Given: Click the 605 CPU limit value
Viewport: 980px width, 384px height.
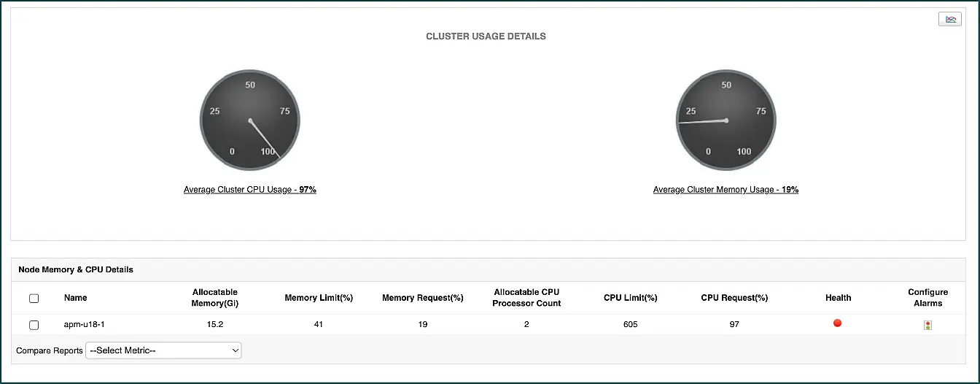Looking at the screenshot, I should [631, 324].
